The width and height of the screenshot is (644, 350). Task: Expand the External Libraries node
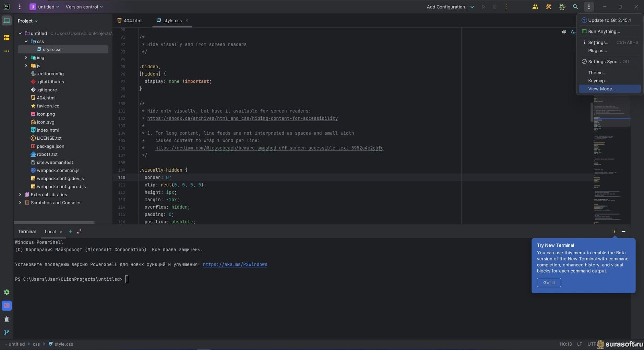(x=20, y=195)
